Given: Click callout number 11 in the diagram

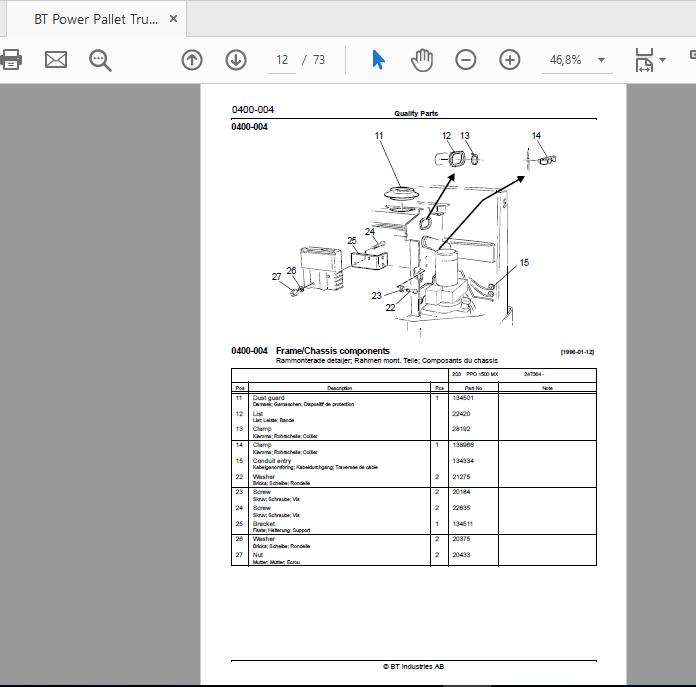Looking at the screenshot, I should [x=379, y=135].
